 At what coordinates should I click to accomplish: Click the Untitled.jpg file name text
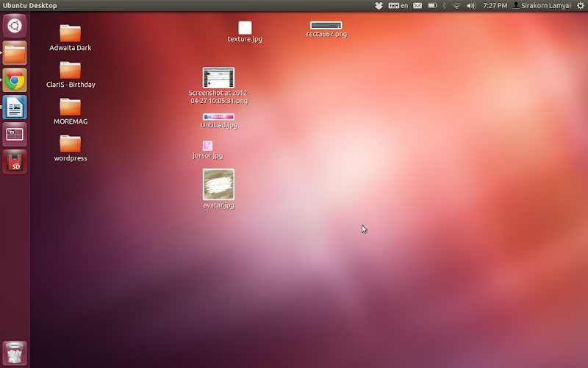coord(219,125)
